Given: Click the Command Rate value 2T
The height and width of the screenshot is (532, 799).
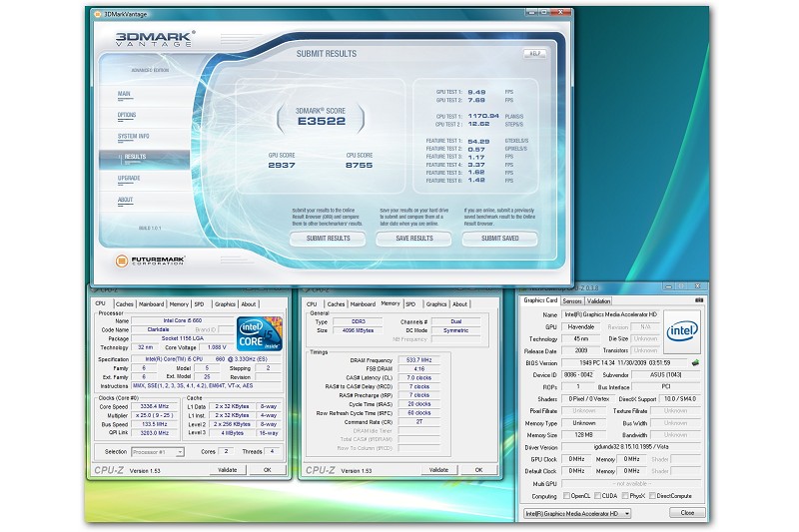Looking at the screenshot, I should (418, 422).
